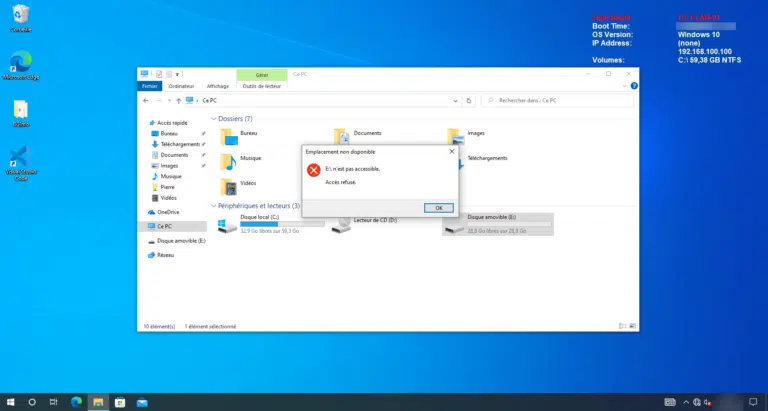Click OK in the error dialog
This screenshot has height=411, width=768.
click(x=438, y=208)
